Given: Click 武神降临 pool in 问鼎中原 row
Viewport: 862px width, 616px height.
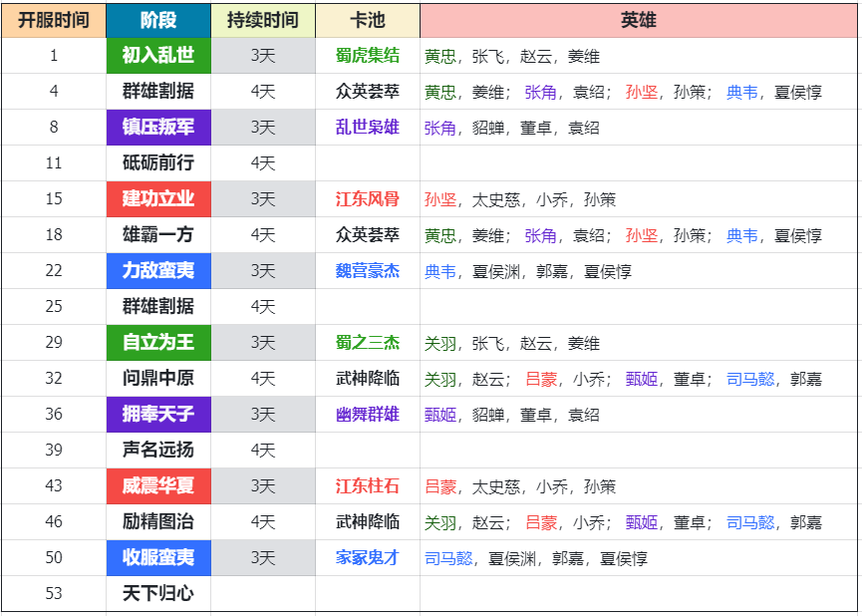Looking at the screenshot, I should (x=368, y=379).
